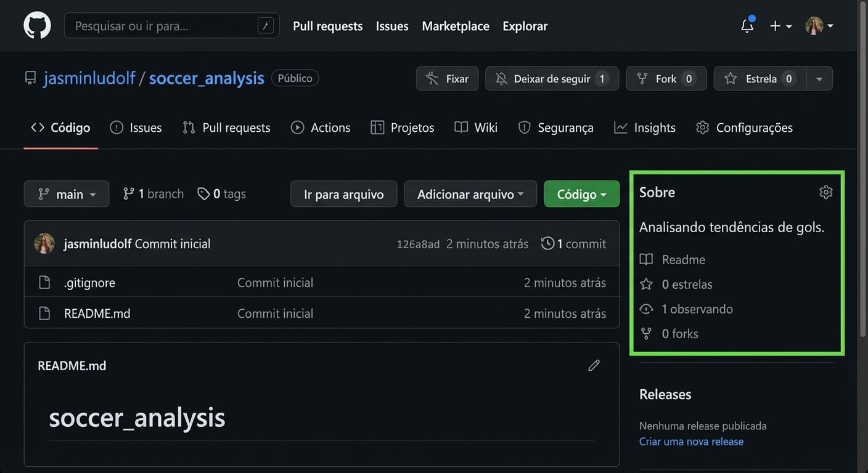
Task: Open 'Commit inicial' message in .gitignore row
Action: [275, 283]
